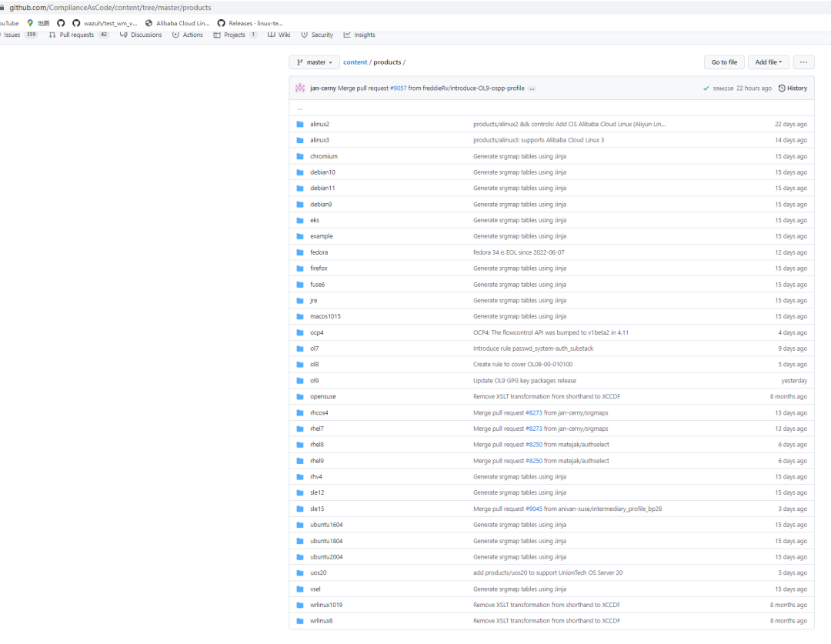Open pull request #8273 link in rhcos4 row
Viewport: 831px width, 644px height.
(x=534, y=413)
